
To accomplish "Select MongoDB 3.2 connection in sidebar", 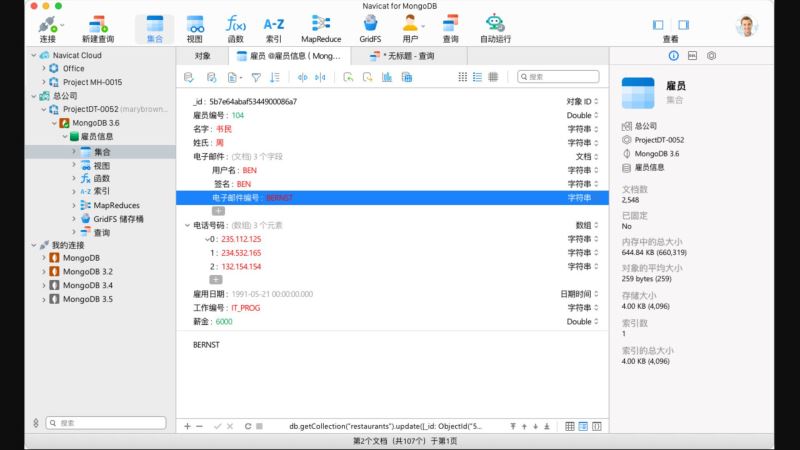I will click(87, 271).
